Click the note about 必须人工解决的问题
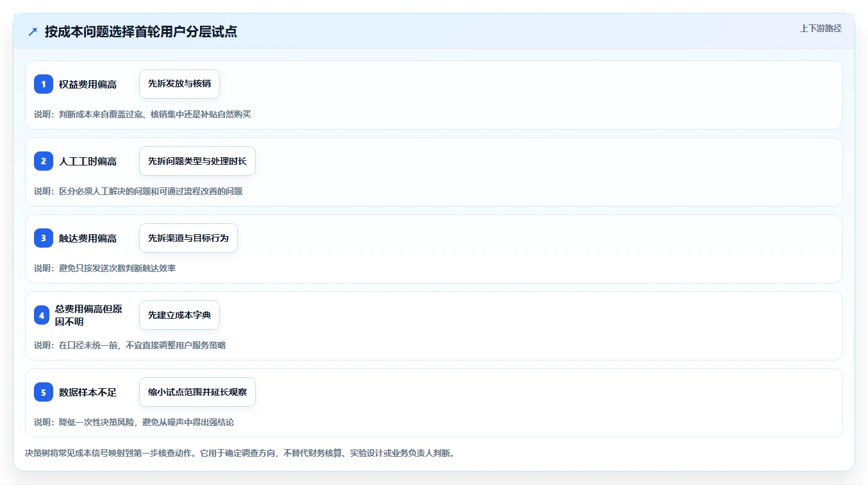Screen dimensions: 868x485 pos(138,191)
